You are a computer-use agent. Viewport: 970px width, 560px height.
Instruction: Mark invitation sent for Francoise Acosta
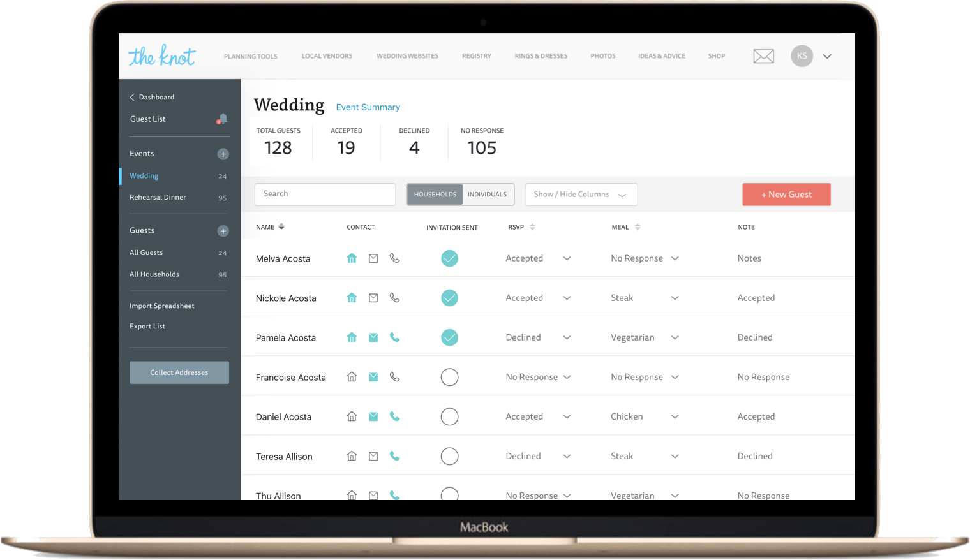(449, 377)
